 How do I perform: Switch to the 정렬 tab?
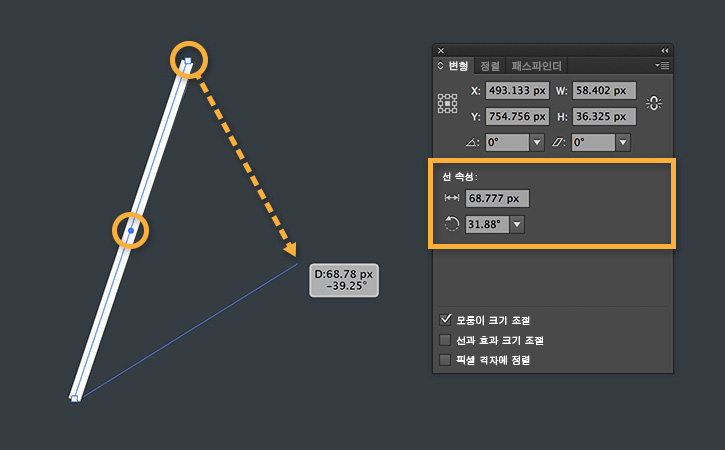(x=490, y=66)
